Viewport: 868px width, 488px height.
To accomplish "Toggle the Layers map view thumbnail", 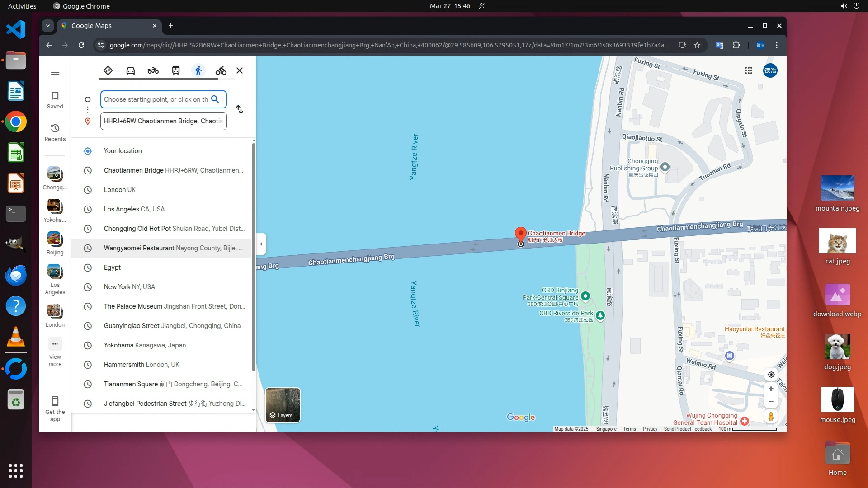I will pyautogui.click(x=283, y=405).
